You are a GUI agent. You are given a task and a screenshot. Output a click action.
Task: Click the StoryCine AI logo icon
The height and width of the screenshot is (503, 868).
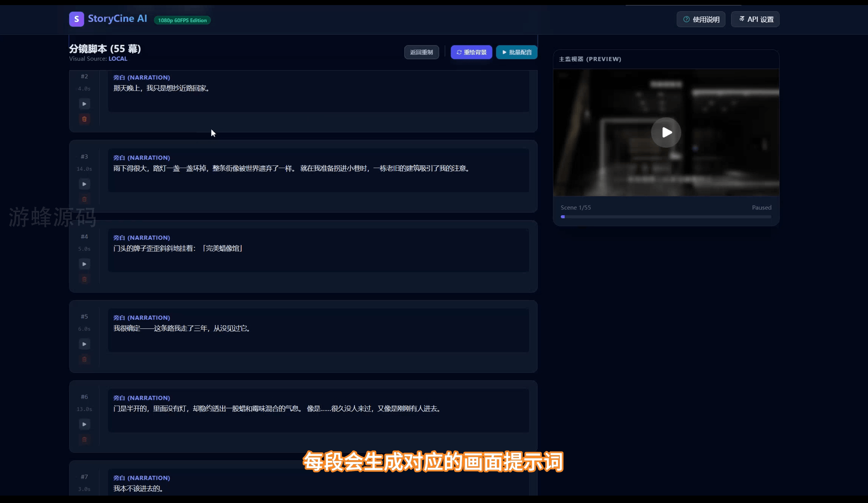(76, 19)
